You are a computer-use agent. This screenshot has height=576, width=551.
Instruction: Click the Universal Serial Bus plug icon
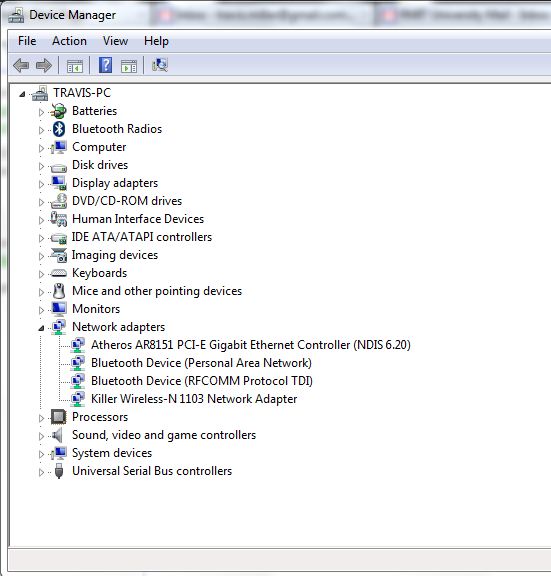pos(59,471)
